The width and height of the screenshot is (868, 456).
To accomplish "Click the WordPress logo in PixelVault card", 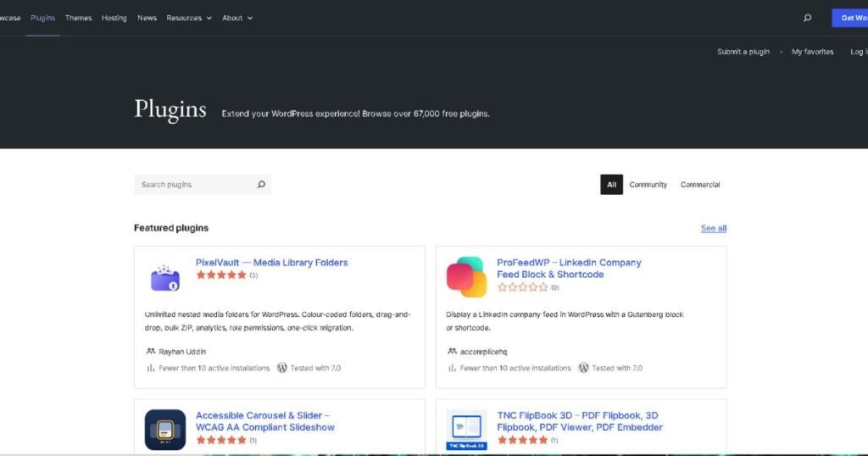I will tap(282, 368).
